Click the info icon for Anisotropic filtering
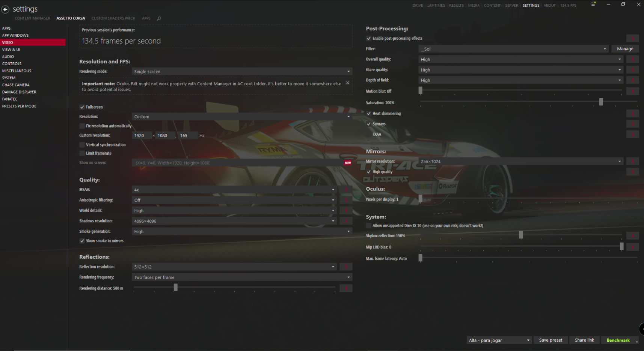Image resolution: width=644 pixels, height=351 pixels. [346, 200]
